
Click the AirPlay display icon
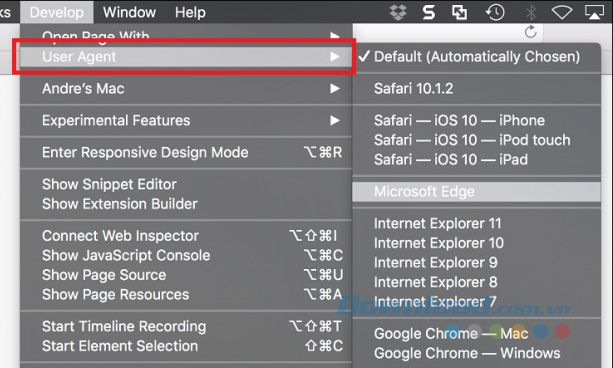pos(594,12)
